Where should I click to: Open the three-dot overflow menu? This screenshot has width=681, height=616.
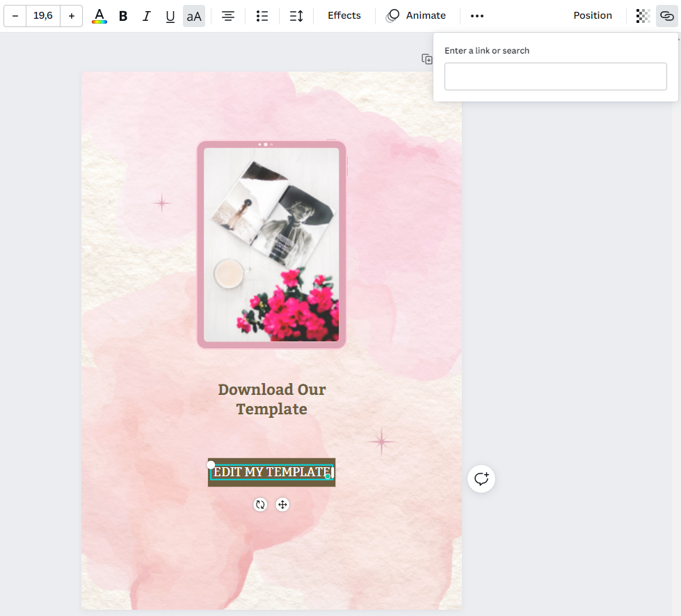coord(476,15)
